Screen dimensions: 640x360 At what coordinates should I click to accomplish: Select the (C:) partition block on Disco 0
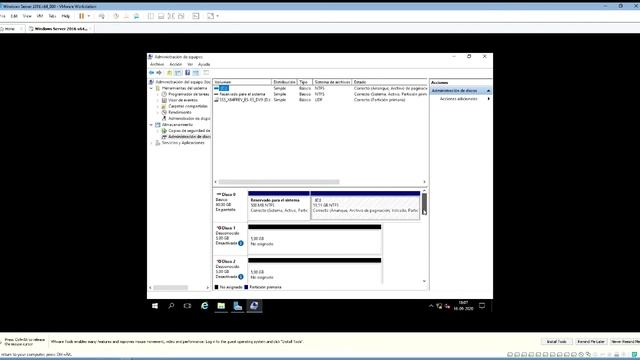pos(365,205)
